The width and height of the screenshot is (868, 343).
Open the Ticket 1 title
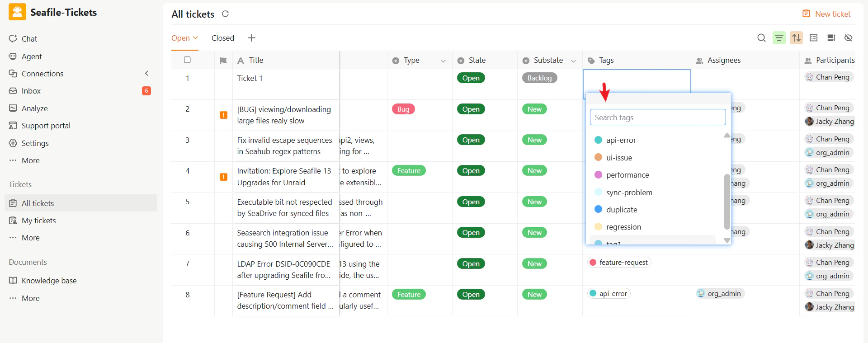pos(250,78)
